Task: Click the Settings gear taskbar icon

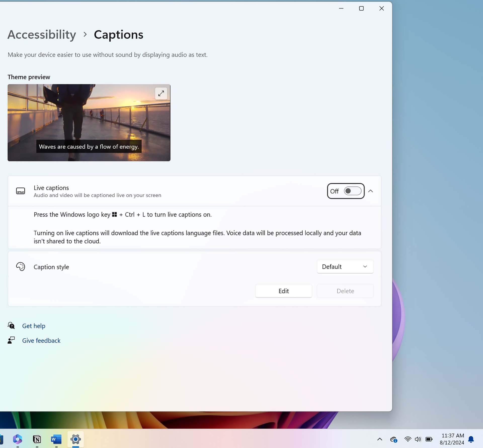Action: 75,439
